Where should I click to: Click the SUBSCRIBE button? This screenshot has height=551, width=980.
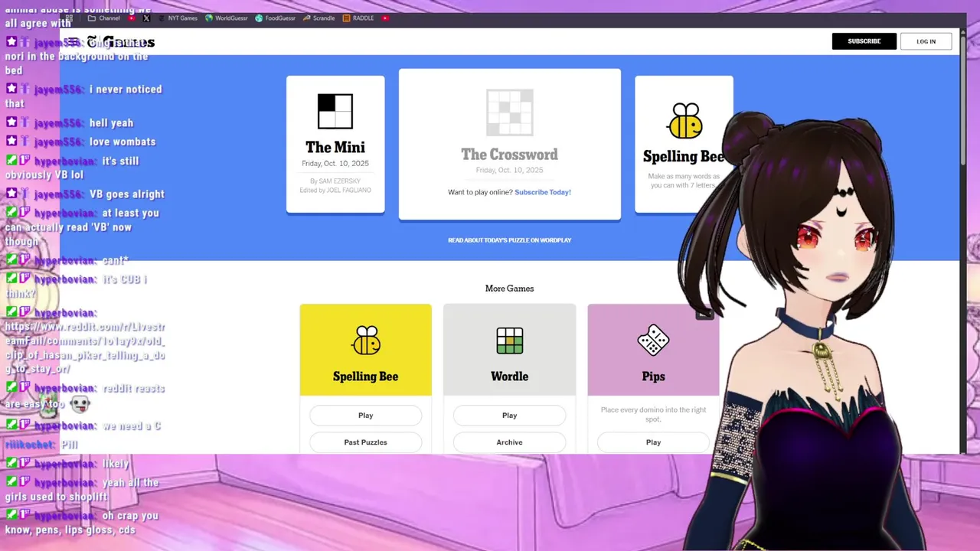(x=864, y=41)
